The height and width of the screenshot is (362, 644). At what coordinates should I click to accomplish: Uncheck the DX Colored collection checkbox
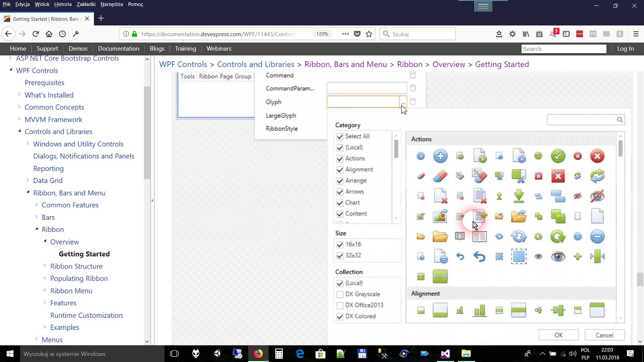tap(340, 316)
